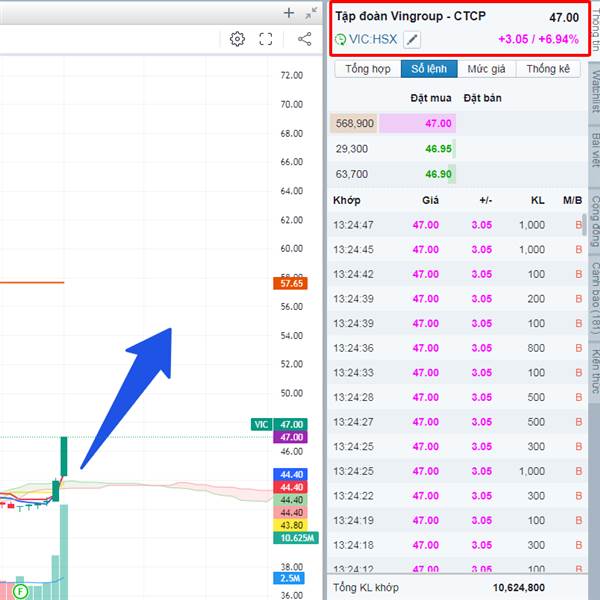Click Tập đoàn Vingroup - CTCP title
The height and width of the screenshot is (600, 600).
pos(411,16)
